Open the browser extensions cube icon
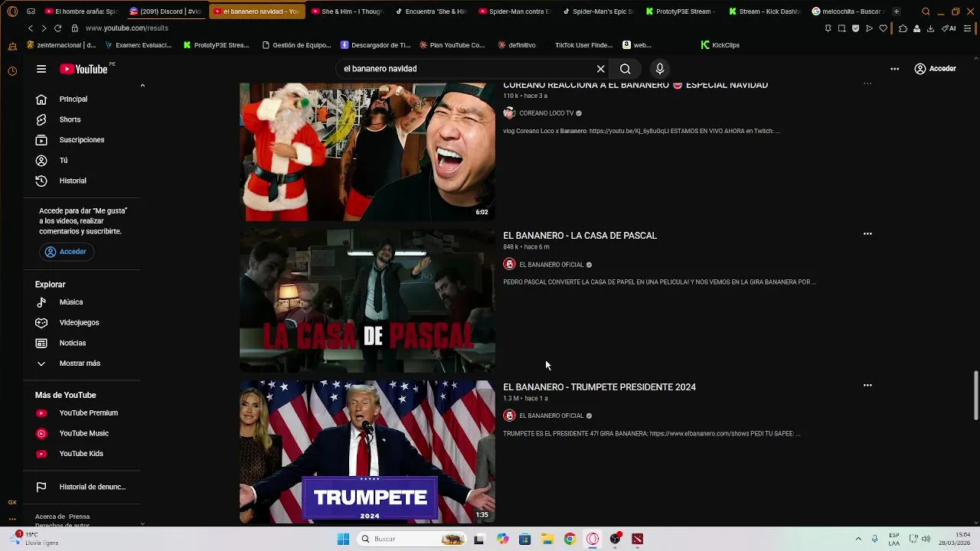The image size is (980, 551). [903, 28]
